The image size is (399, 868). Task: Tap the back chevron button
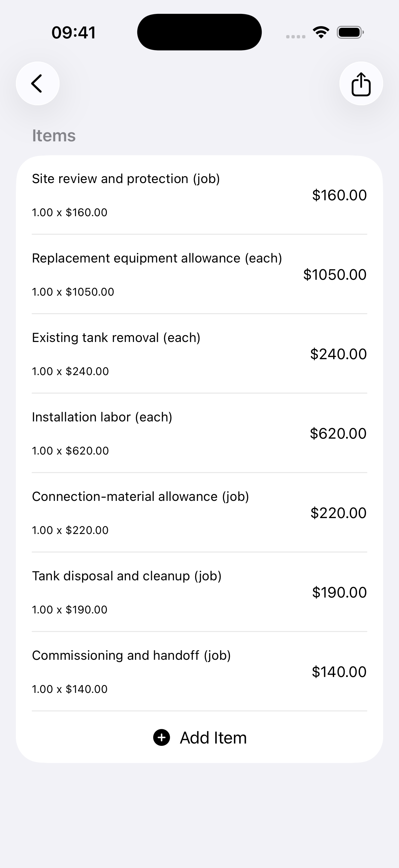tap(38, 83)
